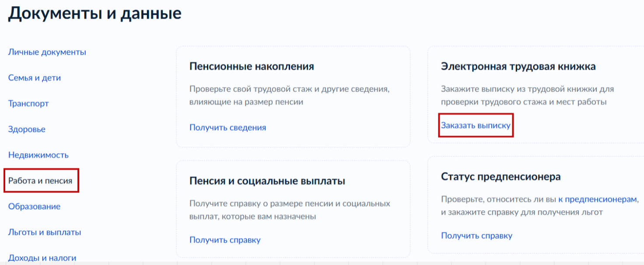Go to the Здоровье section
The image size is (644, 265).
point(27,129)
